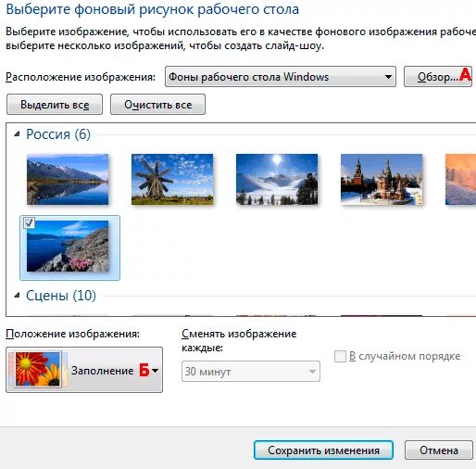The width and height of the screenshot is (476, 469).
Task: Select the snowy mountains with sun wallpaper
Action: (x=277, y=180)
